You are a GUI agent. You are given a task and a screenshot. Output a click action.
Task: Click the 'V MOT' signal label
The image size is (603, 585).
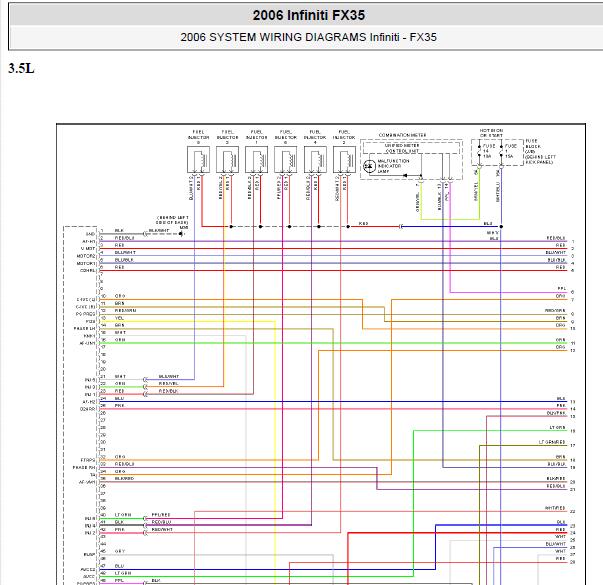(88, 248)
